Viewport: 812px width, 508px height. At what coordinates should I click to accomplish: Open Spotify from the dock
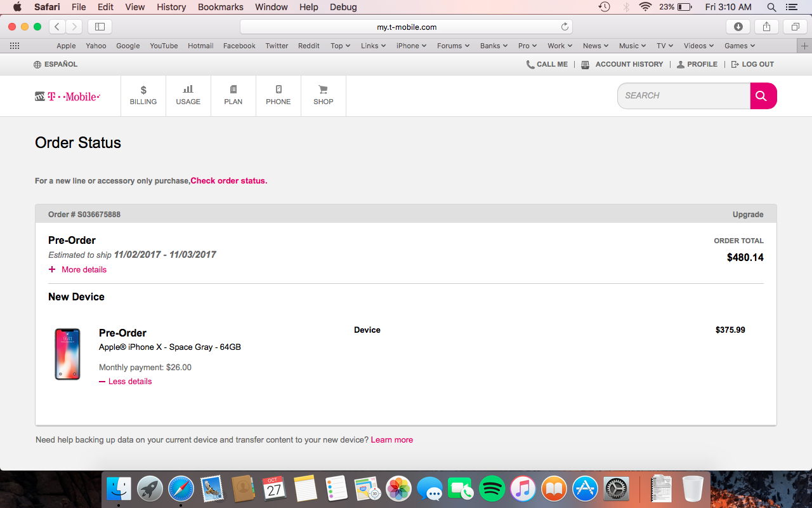pyautogui.click(x=492, y=488)
